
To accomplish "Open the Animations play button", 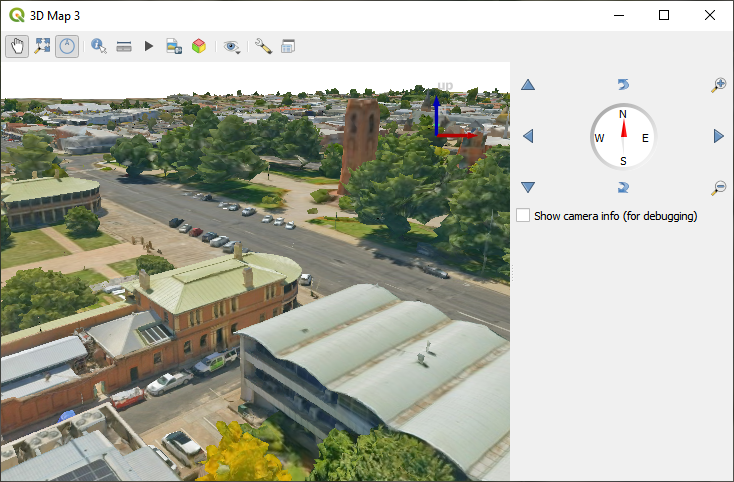I will coord(149,46).
